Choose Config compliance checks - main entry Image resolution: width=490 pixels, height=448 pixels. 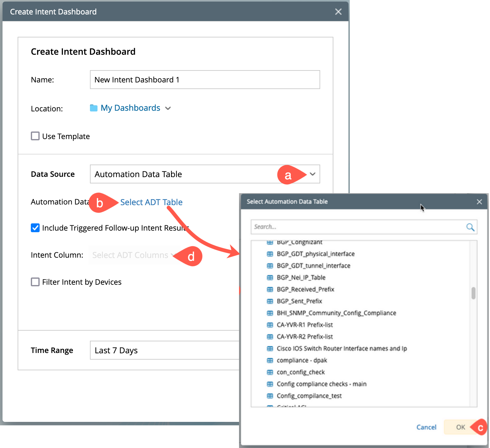point(321,384)
